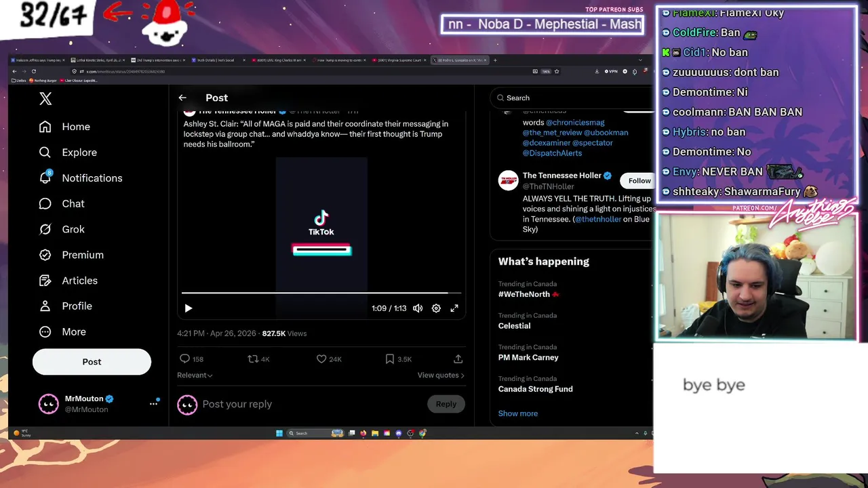The width and height of the screenshot is (868, 488).
Task: Click the VPN icon in browser toolbar
Action: [x=610, y=71]
